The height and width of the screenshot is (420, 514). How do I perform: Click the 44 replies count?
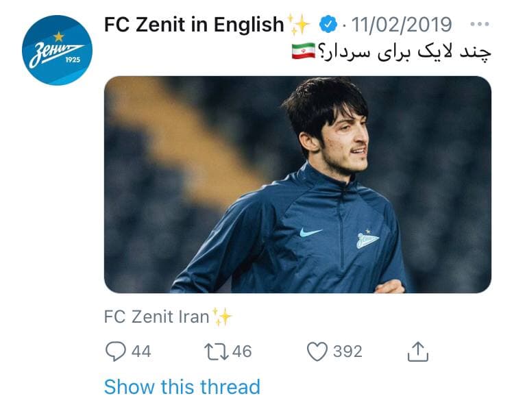pyautogui.click(x=141, y=351)
